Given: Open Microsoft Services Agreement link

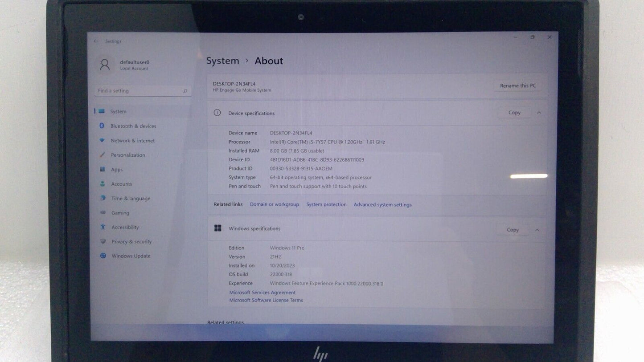Looking at the screenshot, I should coord(263,293).
